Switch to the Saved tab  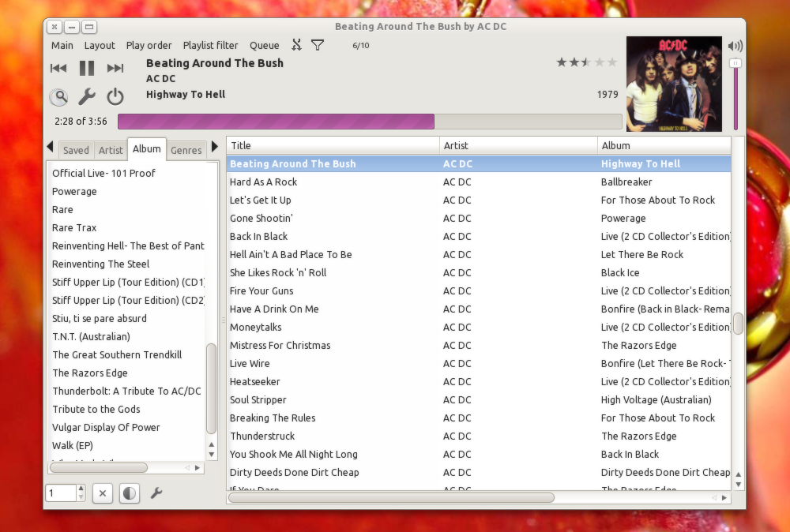(x=76, y=150)
